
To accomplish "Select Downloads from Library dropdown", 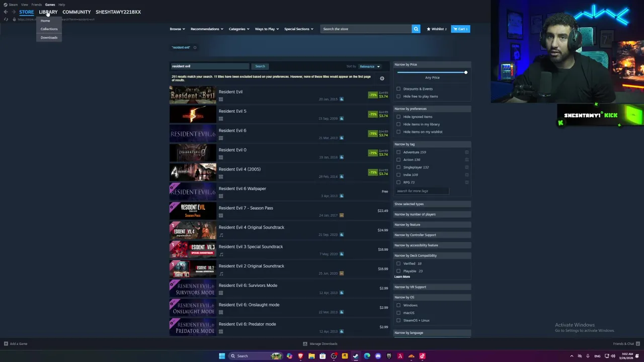I will tap(49, 38).
